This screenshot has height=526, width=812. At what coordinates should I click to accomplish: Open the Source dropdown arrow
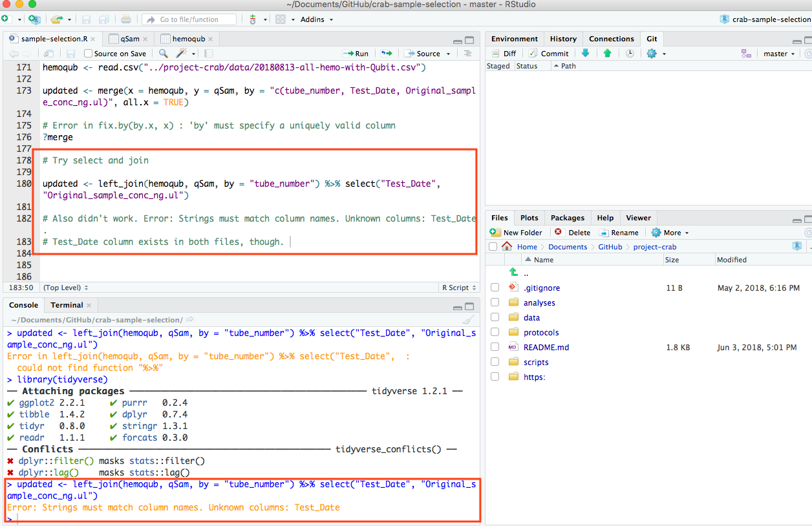[x=447, y=53]
